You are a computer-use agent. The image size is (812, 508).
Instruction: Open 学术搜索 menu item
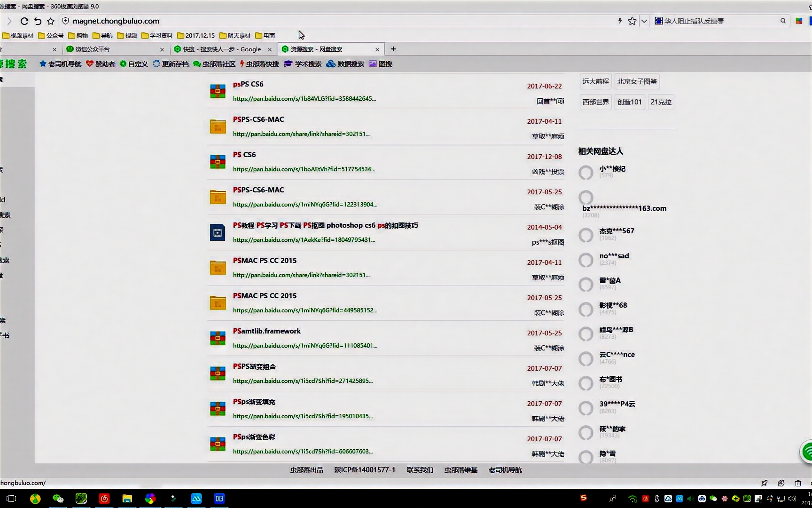coord(303,64)
